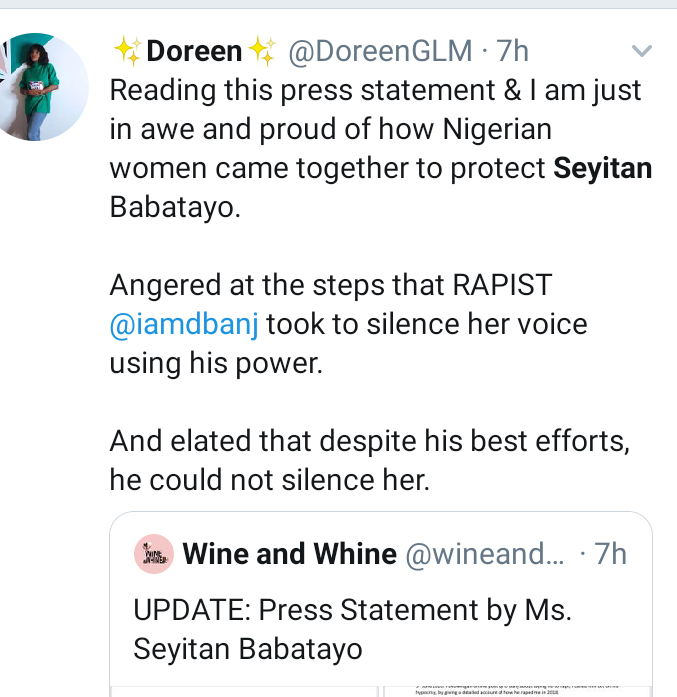Open Wine and Whine account name
This screenshot has height=697, width=677.
click(x=289, y=554)
